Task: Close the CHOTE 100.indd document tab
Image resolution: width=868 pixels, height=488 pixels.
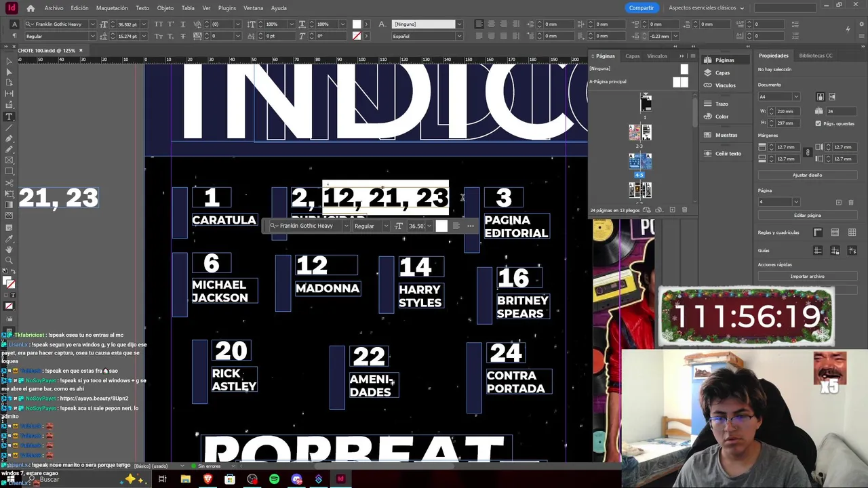Action: point(80,50)
